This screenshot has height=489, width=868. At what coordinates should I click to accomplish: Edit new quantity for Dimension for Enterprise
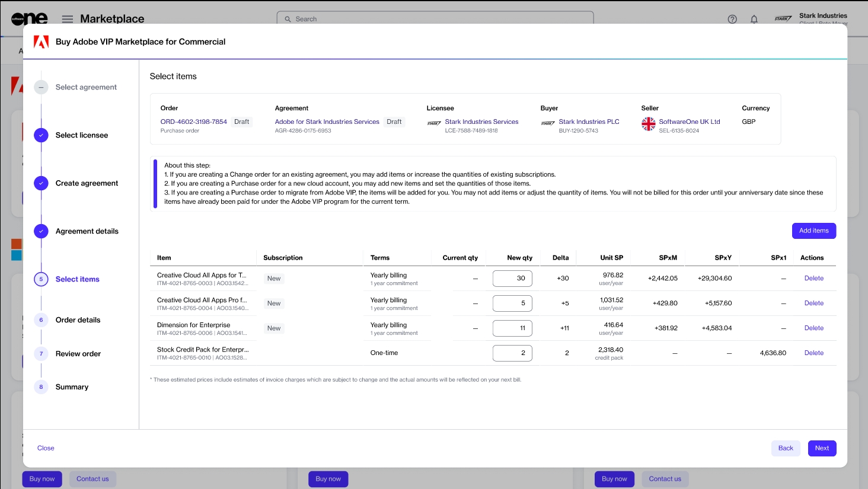point(512,328)
